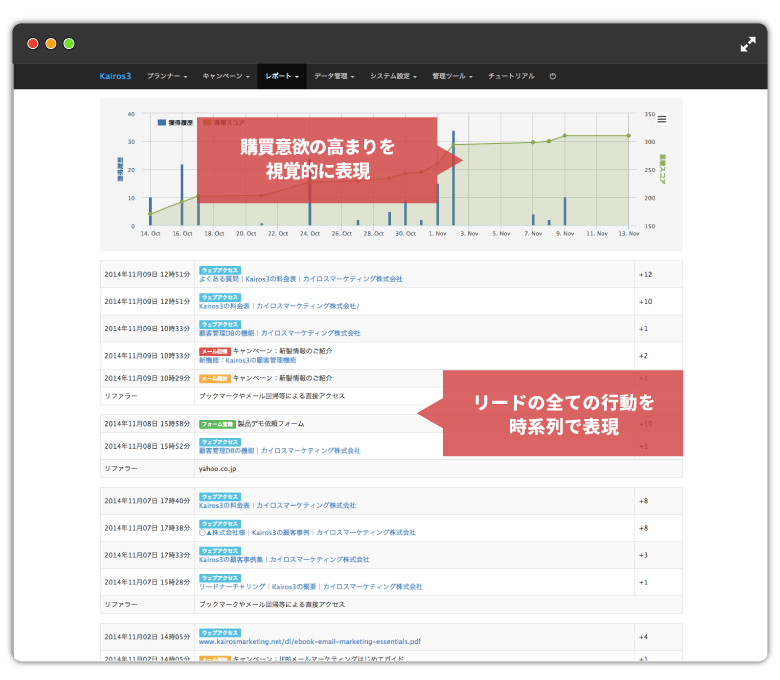Click the power/logout icon in navbar
This screenshot has width=780, height=680.
(553, 76)
